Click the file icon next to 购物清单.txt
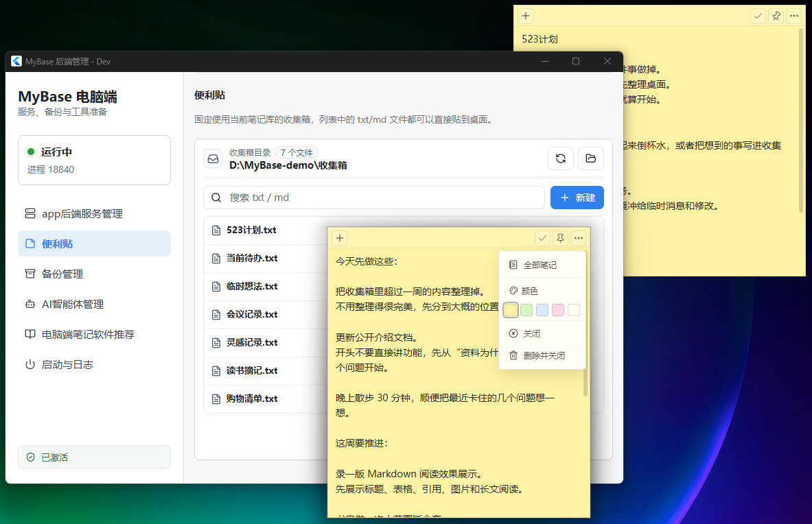The width and height of the screenshot is (812, 524). 216,398
